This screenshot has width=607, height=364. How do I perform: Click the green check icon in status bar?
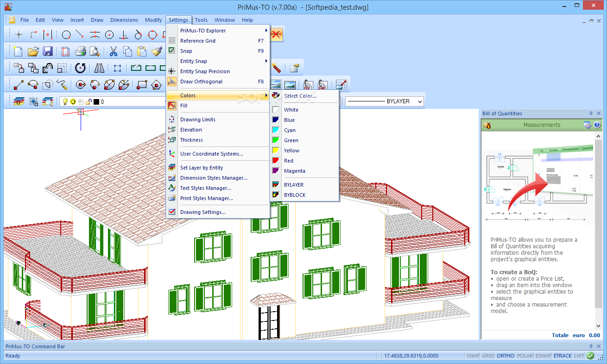590,356
